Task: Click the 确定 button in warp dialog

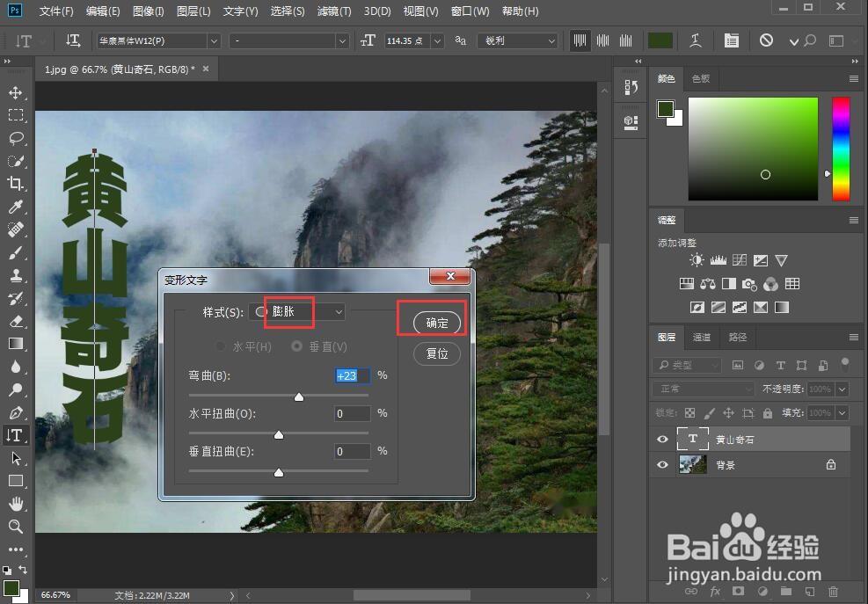Action: (x=437, y=323)
